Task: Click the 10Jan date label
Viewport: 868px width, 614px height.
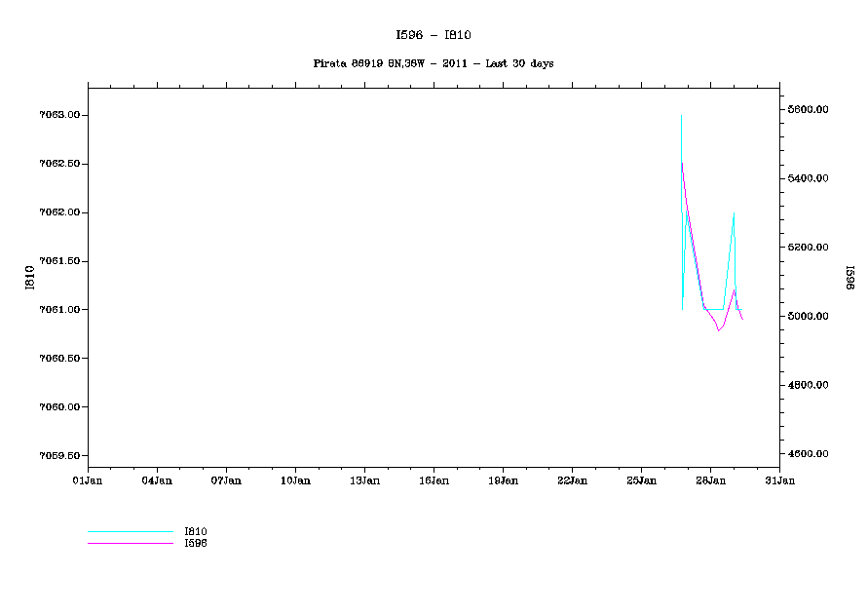Action: [x=295, y=480]
